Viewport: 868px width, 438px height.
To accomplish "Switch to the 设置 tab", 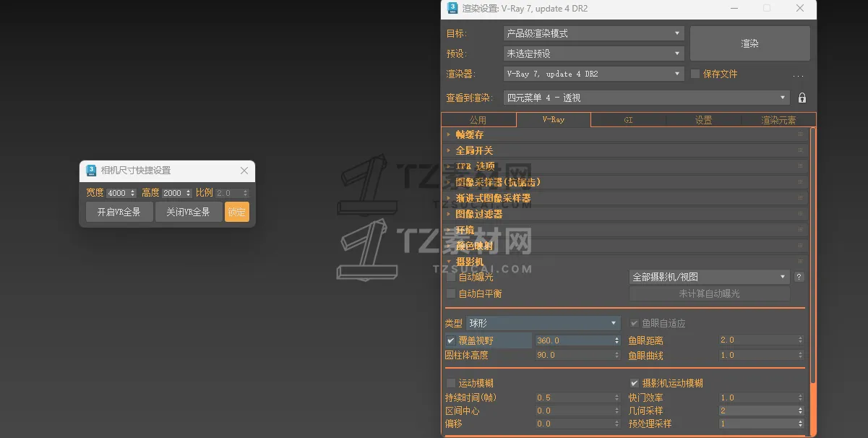I will (703, 120).
